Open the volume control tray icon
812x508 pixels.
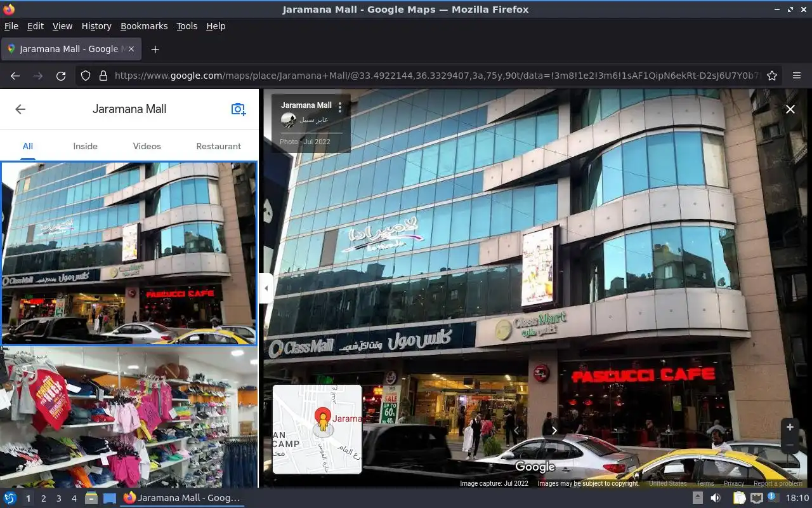tap(716, 498)
